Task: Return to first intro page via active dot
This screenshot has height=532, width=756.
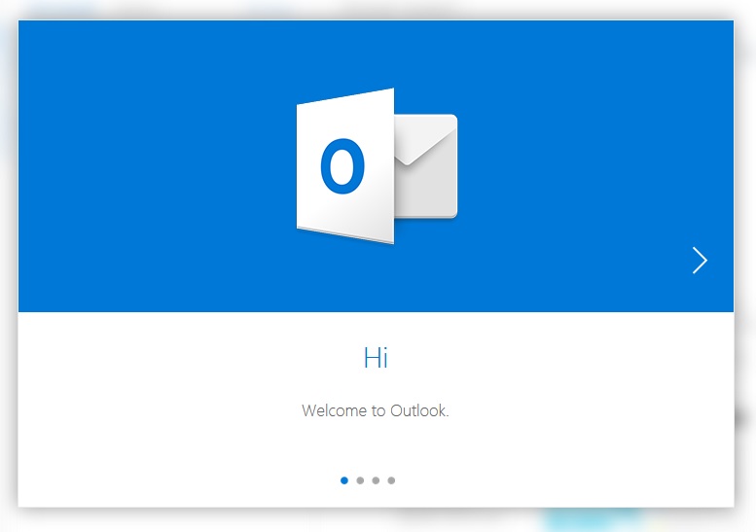Action: click(344, 480)
